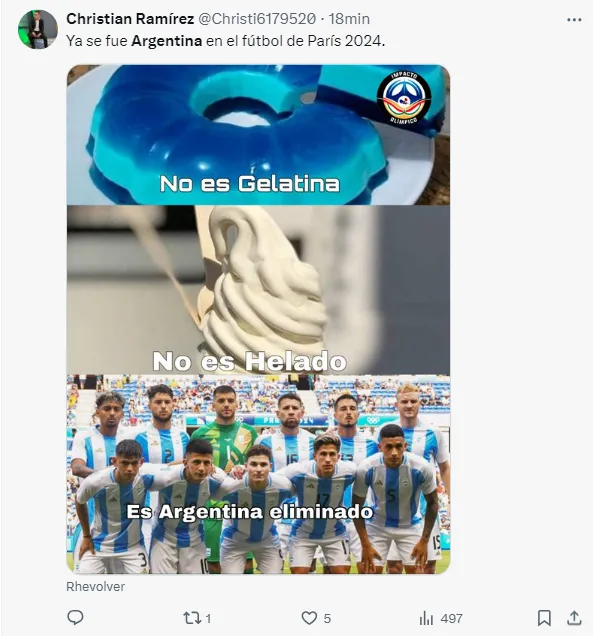This screenshot has width=593, height=636.
Task: Open the Christian Ramírez display name link
Action: point(130,19)
